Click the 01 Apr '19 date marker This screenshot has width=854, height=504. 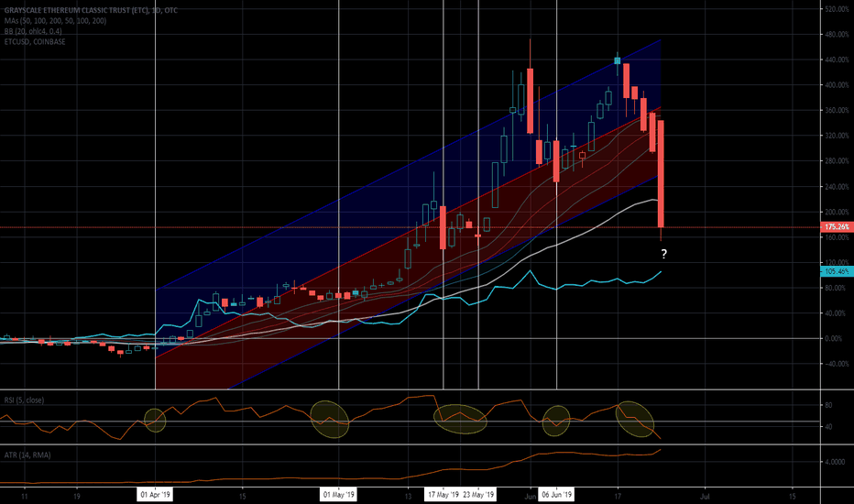point(155,495)
